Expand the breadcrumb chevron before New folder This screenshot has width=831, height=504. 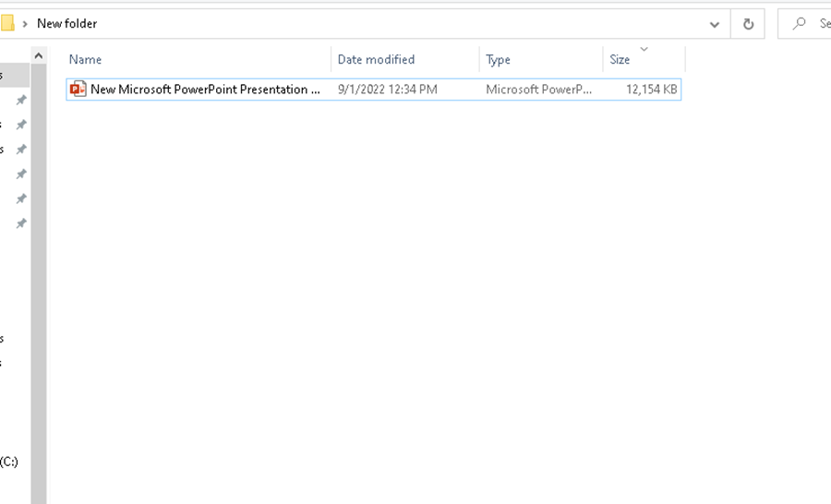click(25, 24)
